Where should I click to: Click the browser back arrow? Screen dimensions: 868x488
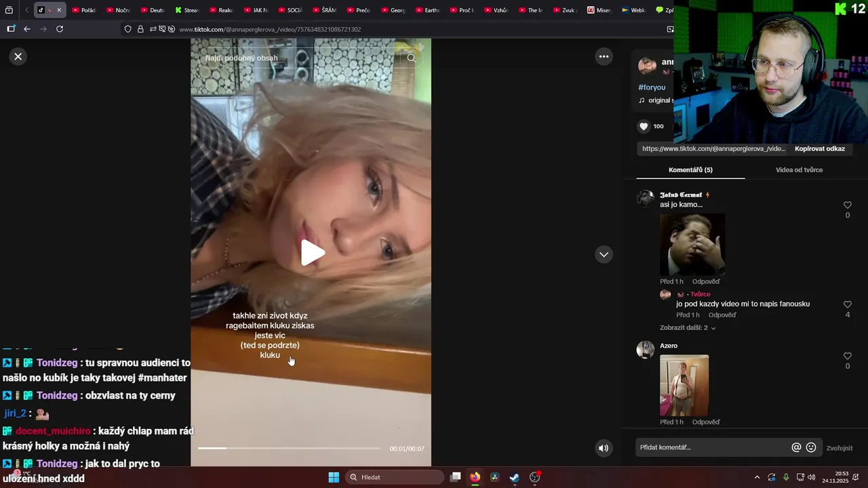[27, 29]
